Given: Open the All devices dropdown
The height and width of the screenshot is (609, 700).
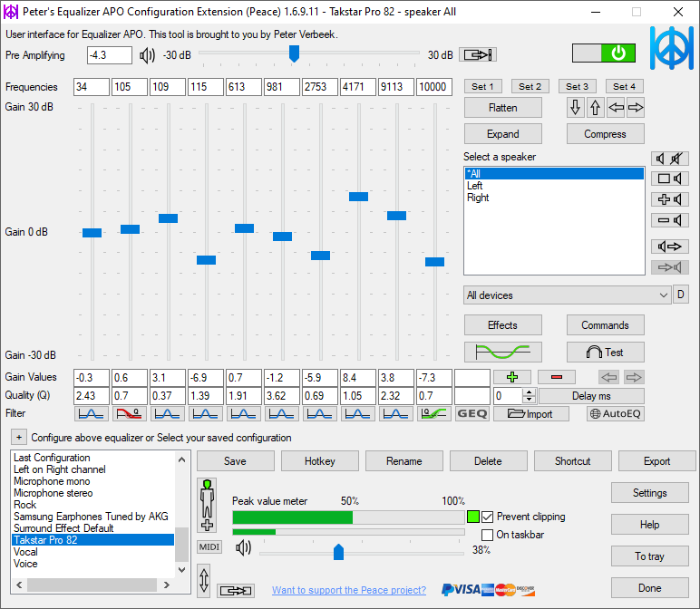Looking at the screenshot, I should pyautogui.click(x=567, y=295).
